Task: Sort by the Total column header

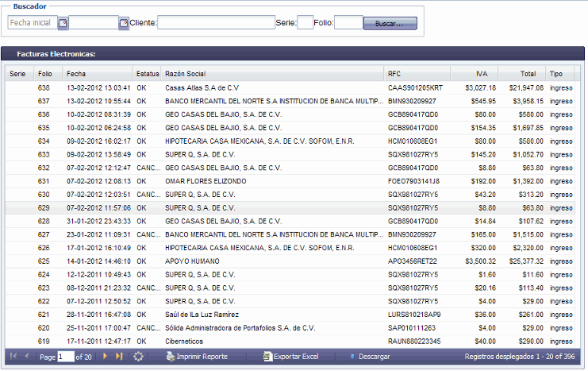Action: pyautogui.click(x=522, y=74)
